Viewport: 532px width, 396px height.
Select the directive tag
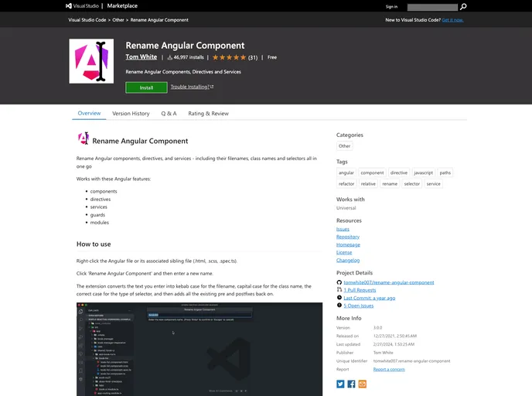[399, 172]
